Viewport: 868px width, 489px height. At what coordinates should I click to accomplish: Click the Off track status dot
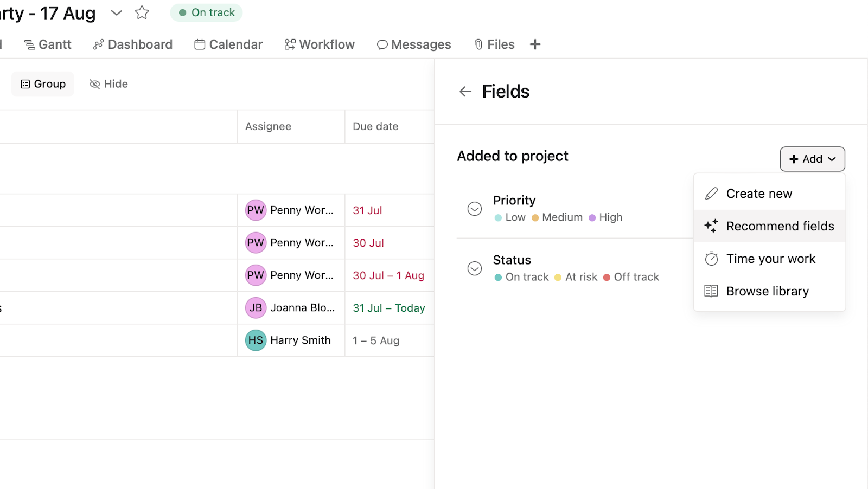pyautogui.click(x=607, y=278)
